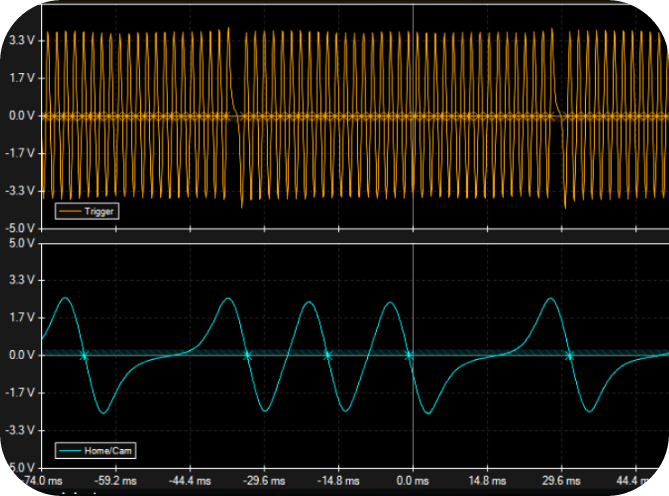
Task: Click the first Home/Cam zero-crossing marker near -66 ms
Action: (84, 355)
